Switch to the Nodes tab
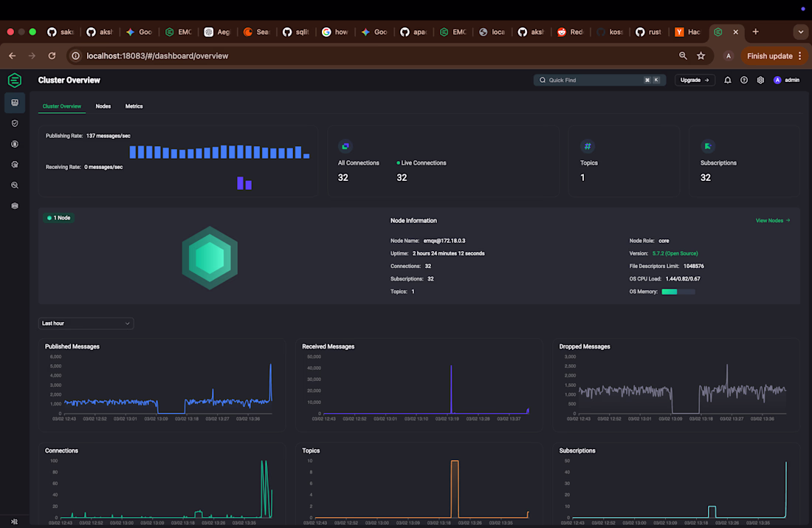812x528 pixels. (103, 106)
